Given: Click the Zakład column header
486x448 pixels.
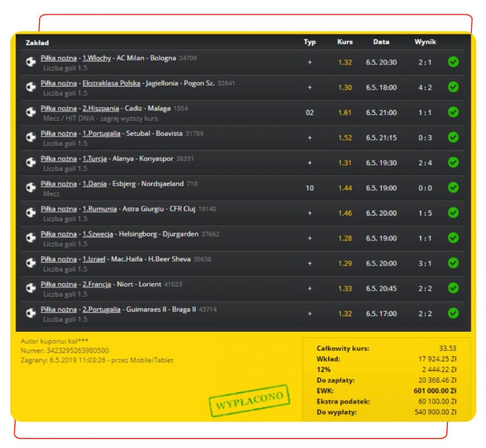Looking at the screenshot, I should [x=37, y=43].
